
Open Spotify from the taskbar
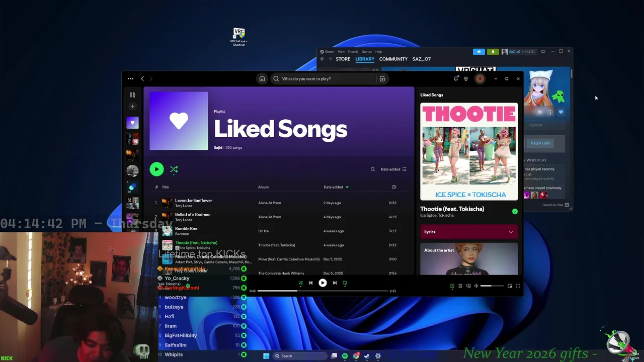(345, 356)
